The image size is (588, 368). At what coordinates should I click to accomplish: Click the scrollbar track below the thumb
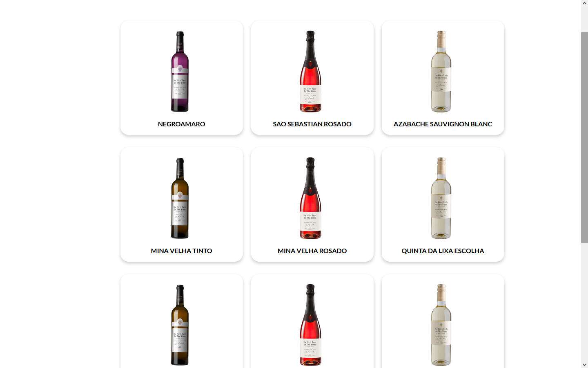(584, 302)
